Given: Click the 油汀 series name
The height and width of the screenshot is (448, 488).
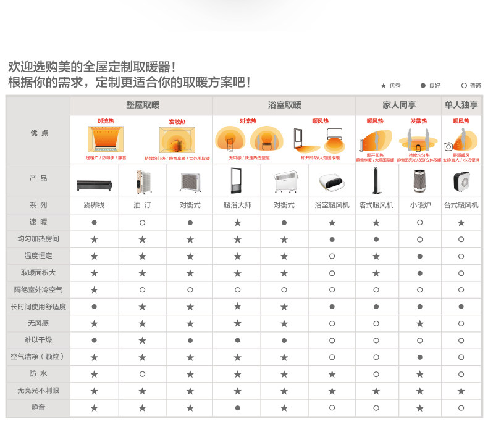Looking at the screenshot, I should pos(143,205).
